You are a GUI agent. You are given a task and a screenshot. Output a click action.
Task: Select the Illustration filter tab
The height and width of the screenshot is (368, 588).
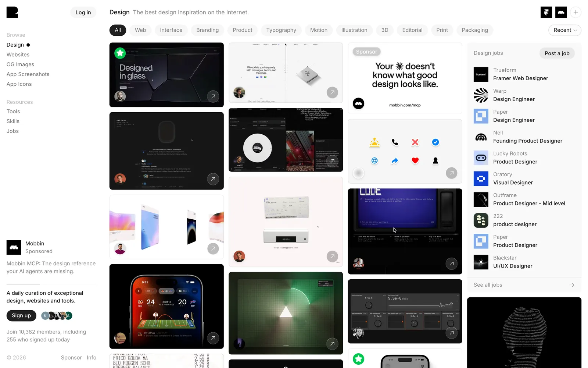pyautogui.click(x=354, y=30)
